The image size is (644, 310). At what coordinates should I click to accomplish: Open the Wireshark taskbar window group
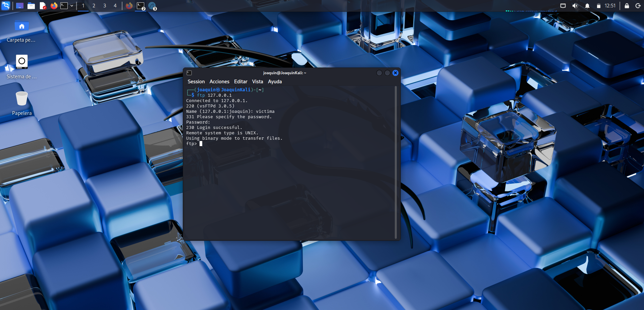152,6
